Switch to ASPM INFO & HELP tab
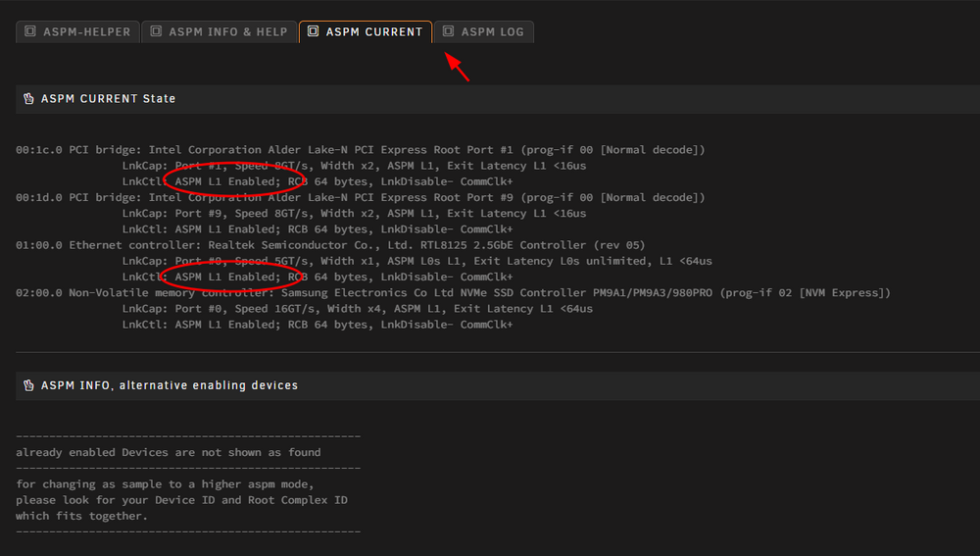This screenshot has width=980, height=556. pos(220,32)
